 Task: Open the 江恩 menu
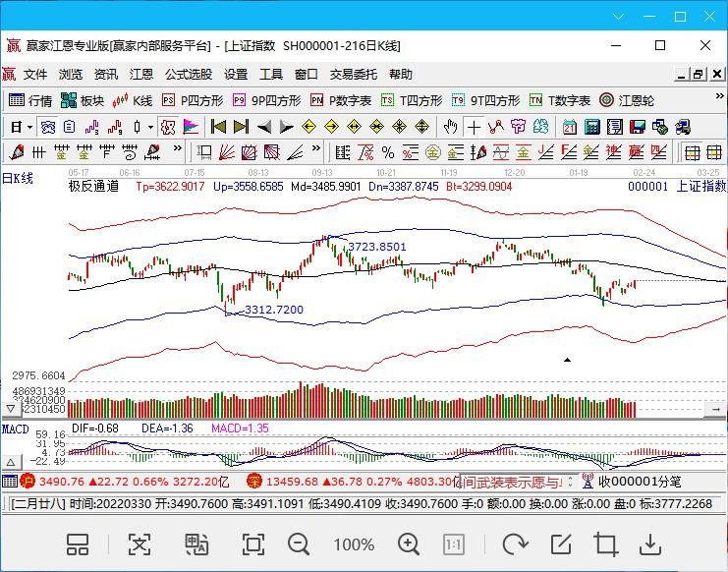pos(141,75)
